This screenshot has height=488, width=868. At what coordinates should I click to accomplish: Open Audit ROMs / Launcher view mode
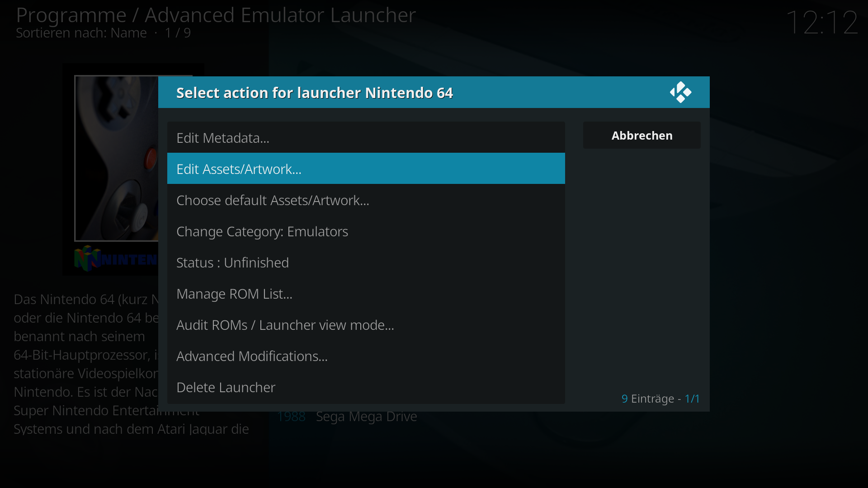(366, 324)
